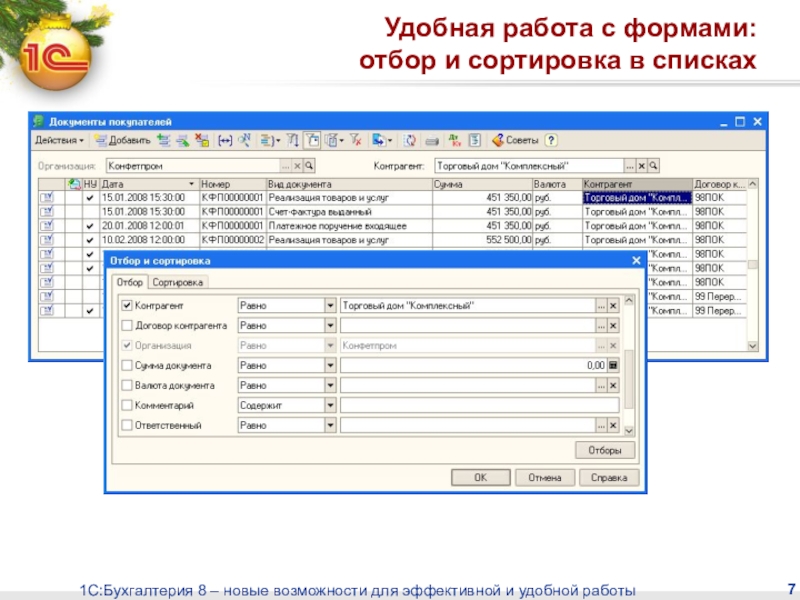Open the date interval bracket icon

[x=225, y=140]
